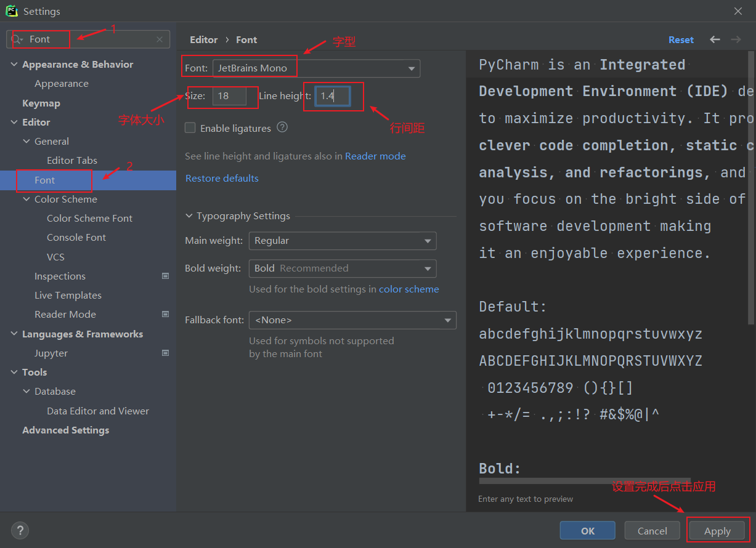Focus the settings search field
The width and height of the screenshot is (756, 548).
88,39
